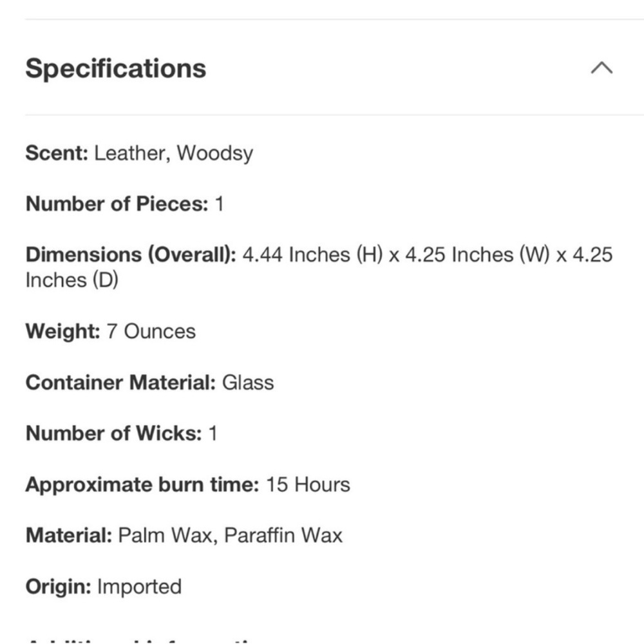The image size is (644, 644).
Task: Select the 4.44 Inches (H) height text
Action: 312,254
